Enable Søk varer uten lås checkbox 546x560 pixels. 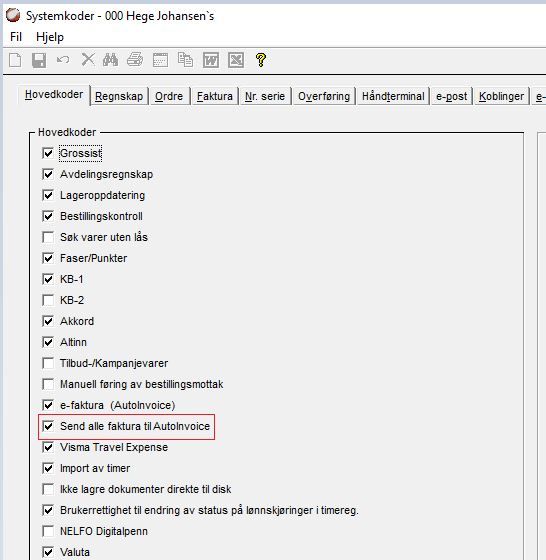48,237
